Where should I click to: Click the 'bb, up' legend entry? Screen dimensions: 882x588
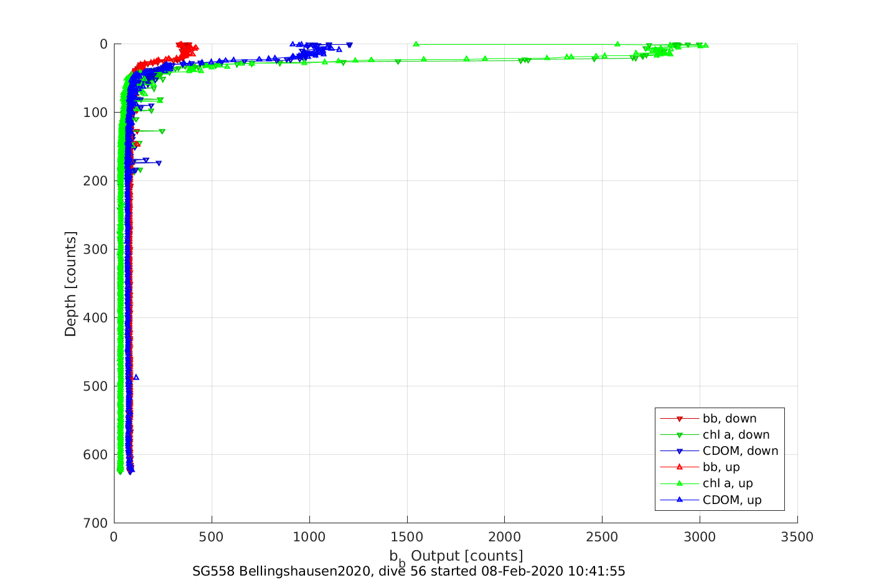[700, 467]
